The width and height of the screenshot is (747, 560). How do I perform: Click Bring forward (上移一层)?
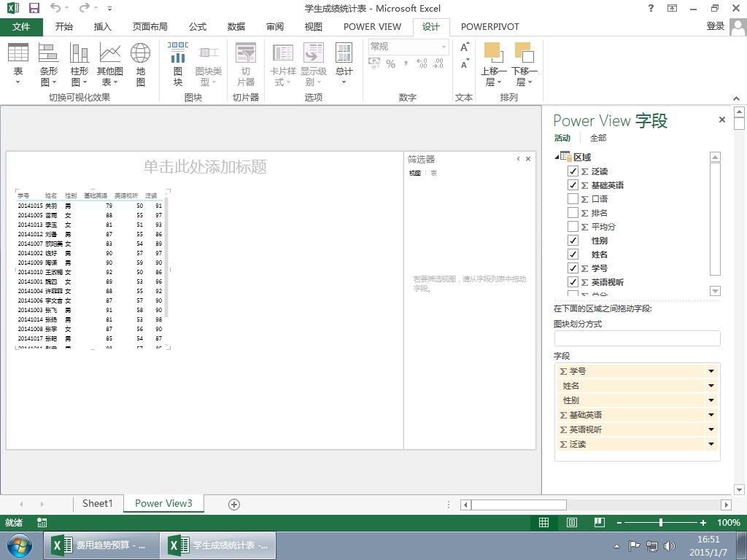pyautogui.click(x=493, y=64)
